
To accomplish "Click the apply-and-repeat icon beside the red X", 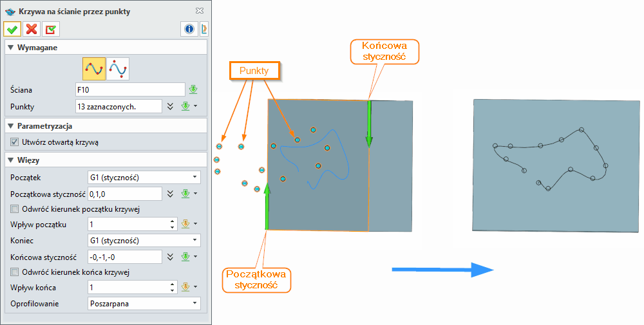I will pyautogui.click(x=50, y=29).
